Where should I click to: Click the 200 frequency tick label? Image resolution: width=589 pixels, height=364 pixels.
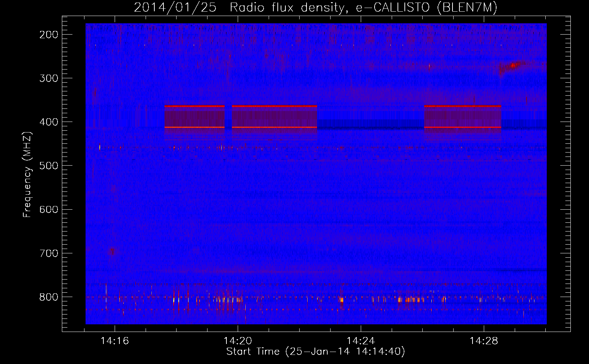(48, 35)
